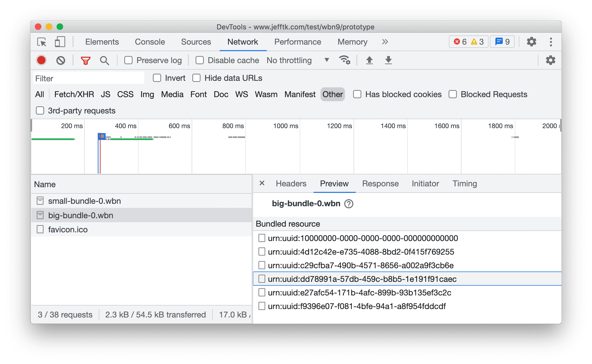The height and width of the screenshot is (364, 592).
Task: Click the filter funnel icon
Action: click(x=85, y=60)
